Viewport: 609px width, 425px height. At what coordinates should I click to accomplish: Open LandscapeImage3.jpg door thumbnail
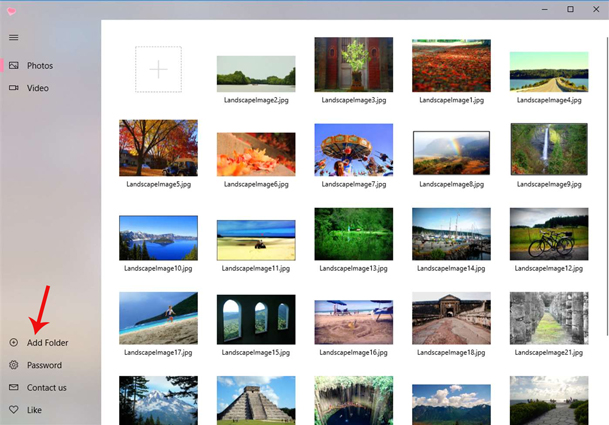pos(353,64)
